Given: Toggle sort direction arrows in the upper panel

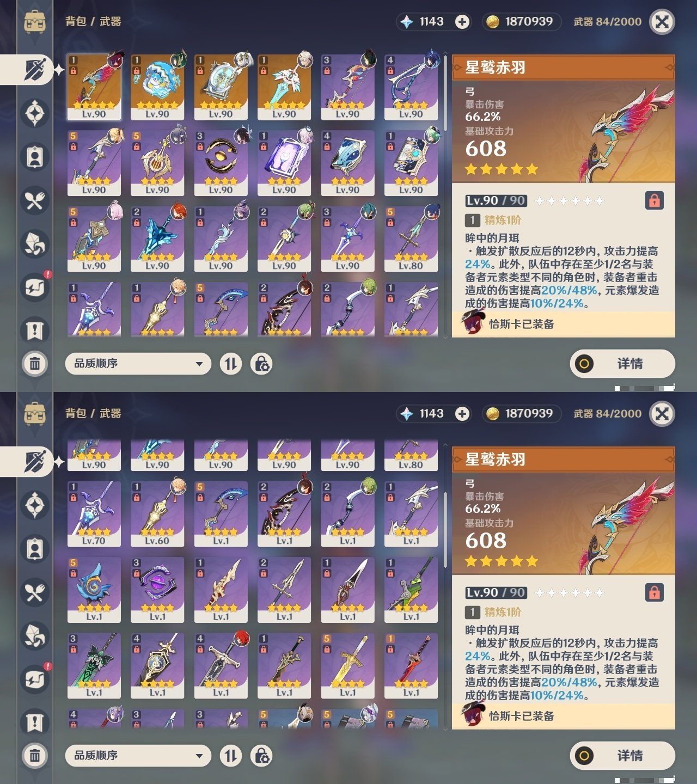Looking at the screenshot, I should 231,364.
